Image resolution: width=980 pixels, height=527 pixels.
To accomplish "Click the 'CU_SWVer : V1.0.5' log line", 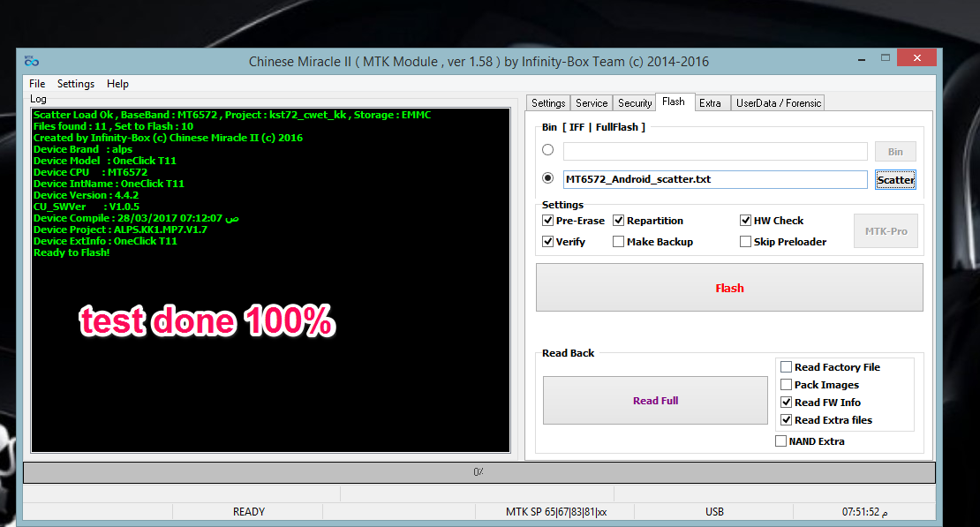I will pos(87,207).
